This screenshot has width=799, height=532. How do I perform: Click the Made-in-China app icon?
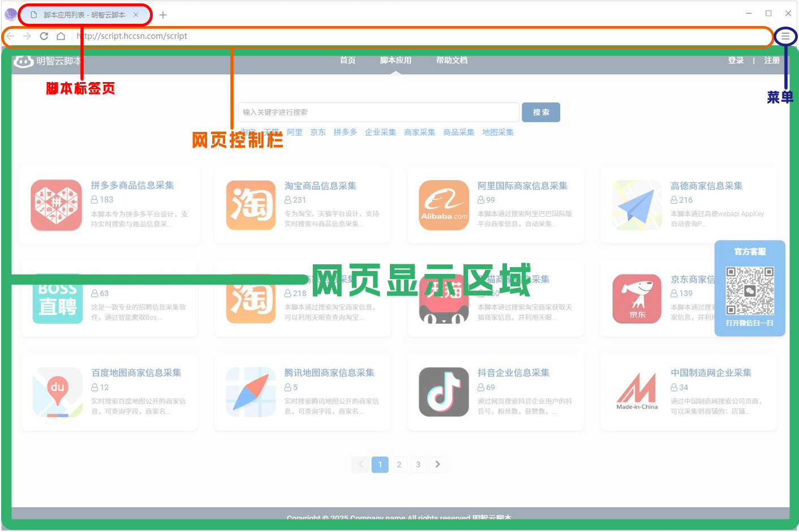pyautogui.click(x=637, y=392)
